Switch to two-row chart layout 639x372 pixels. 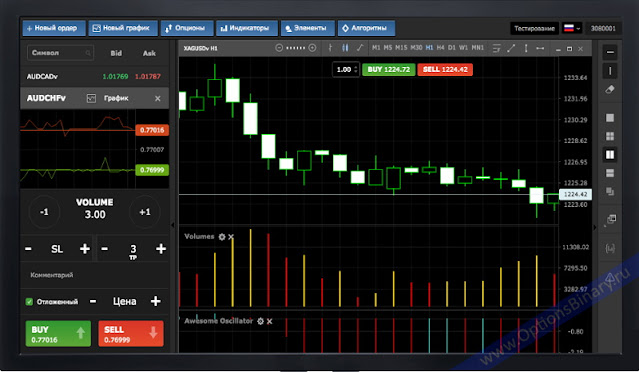pos(610,173)
